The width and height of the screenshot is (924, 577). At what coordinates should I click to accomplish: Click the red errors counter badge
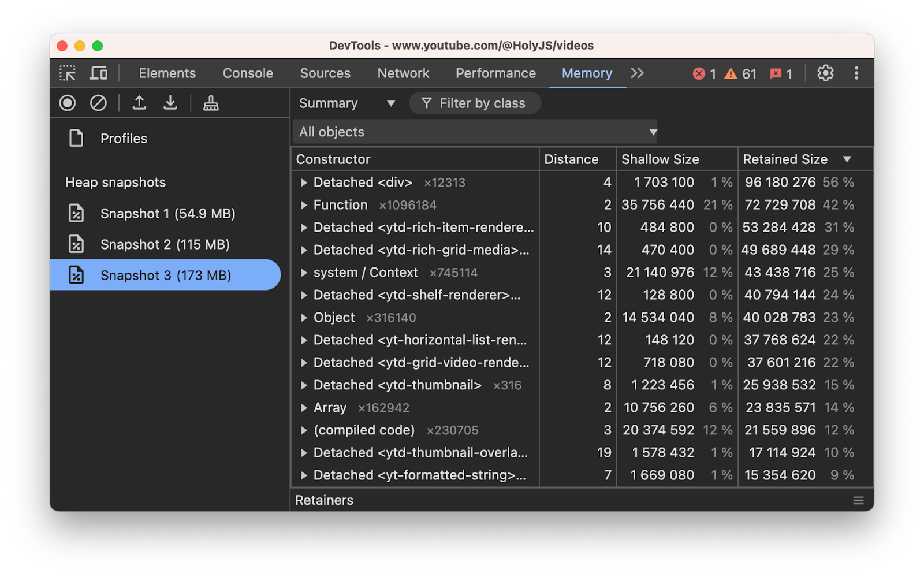(x=704, y=74)
